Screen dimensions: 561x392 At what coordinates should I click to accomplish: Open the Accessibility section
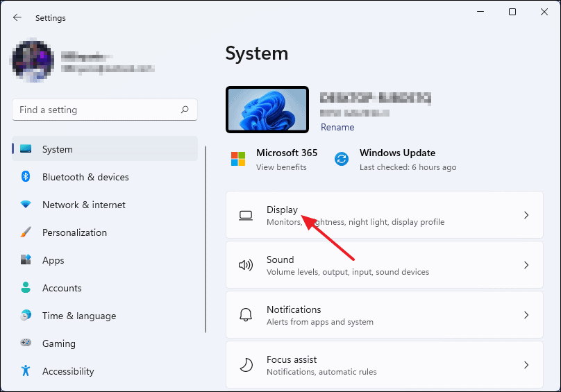point(105,371)
